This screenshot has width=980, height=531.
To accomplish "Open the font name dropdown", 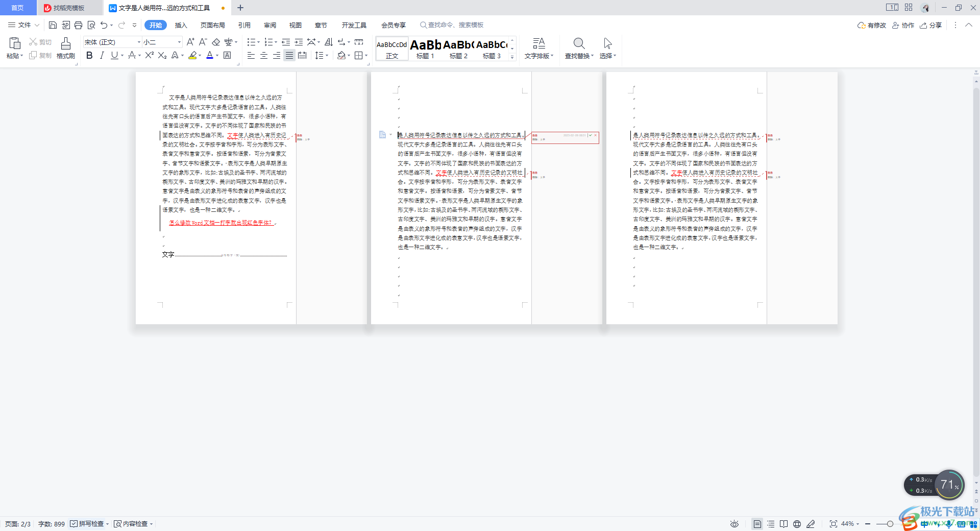I will 139,42.
